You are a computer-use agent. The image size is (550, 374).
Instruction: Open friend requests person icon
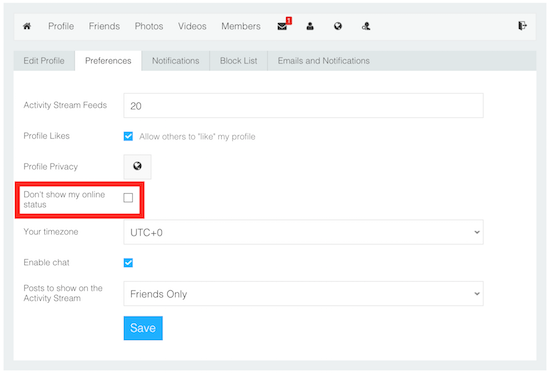pos(310,26)
